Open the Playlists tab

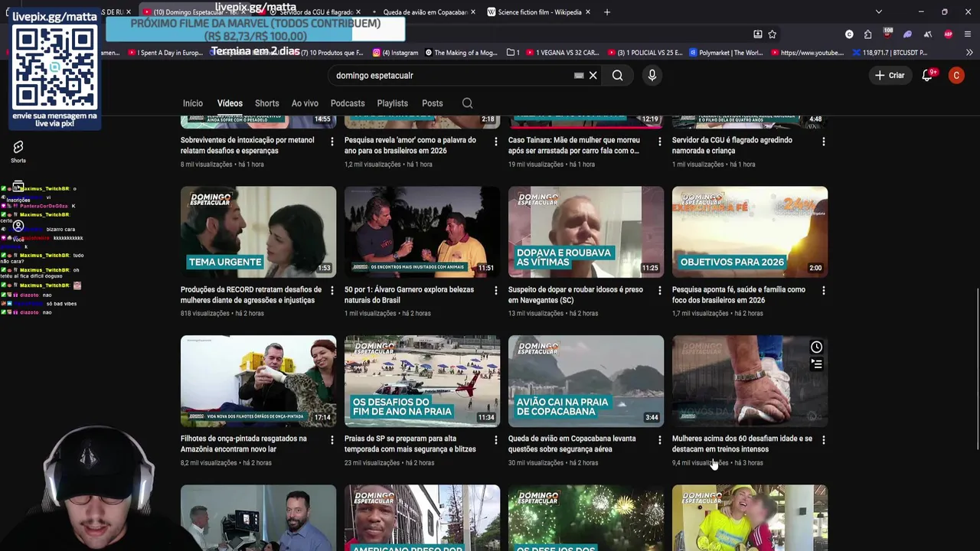click(x=392, y=103)
